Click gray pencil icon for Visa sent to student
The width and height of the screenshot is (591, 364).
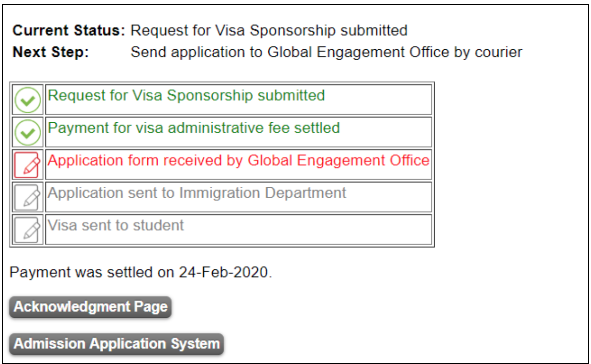tap(28, 230)
